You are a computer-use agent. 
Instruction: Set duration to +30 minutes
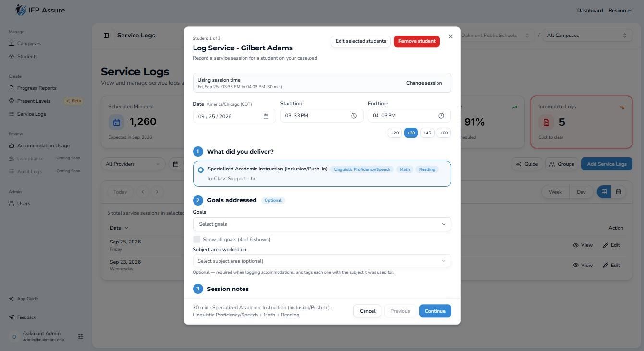pos(411,133)
